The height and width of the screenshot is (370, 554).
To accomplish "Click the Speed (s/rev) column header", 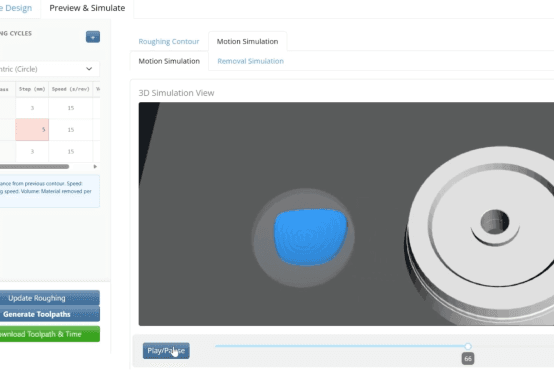I will click(71, 89).
